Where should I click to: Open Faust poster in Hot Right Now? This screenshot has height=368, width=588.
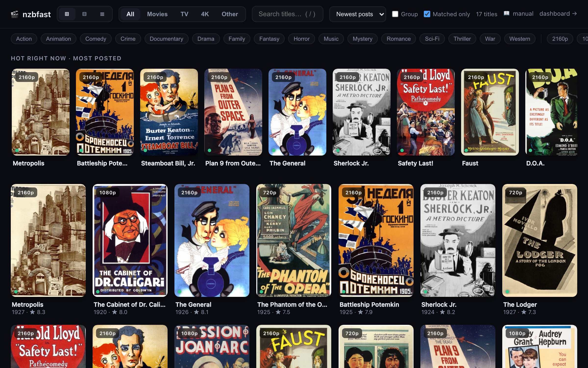pos(490,112)
